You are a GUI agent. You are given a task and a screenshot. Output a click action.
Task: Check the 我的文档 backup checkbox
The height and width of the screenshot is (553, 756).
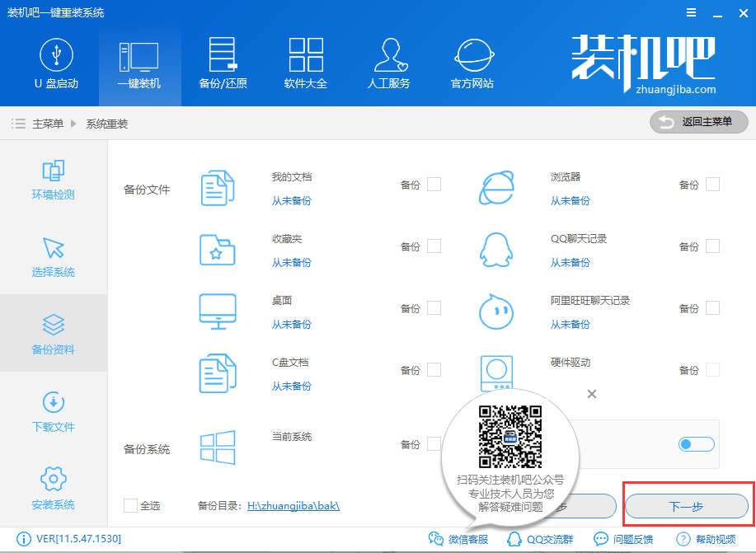click(x=434, y=184)
